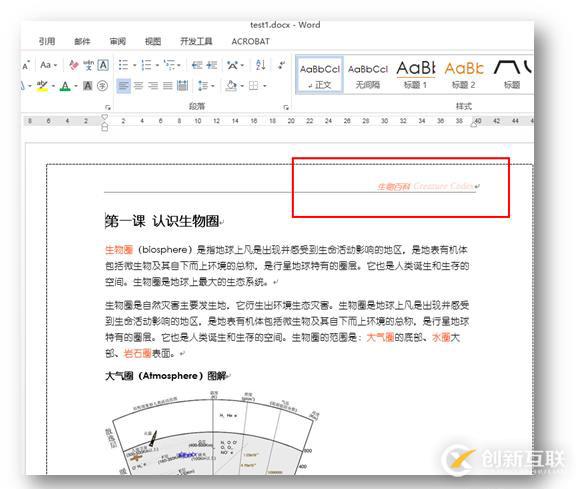
Task: Open Asian Layout dropdown arrow
Action: (x=242, y=66)
